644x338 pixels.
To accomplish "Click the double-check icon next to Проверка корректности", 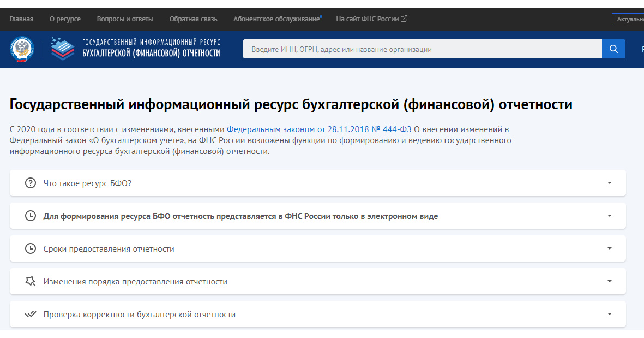I will click(x=31, y=314).
